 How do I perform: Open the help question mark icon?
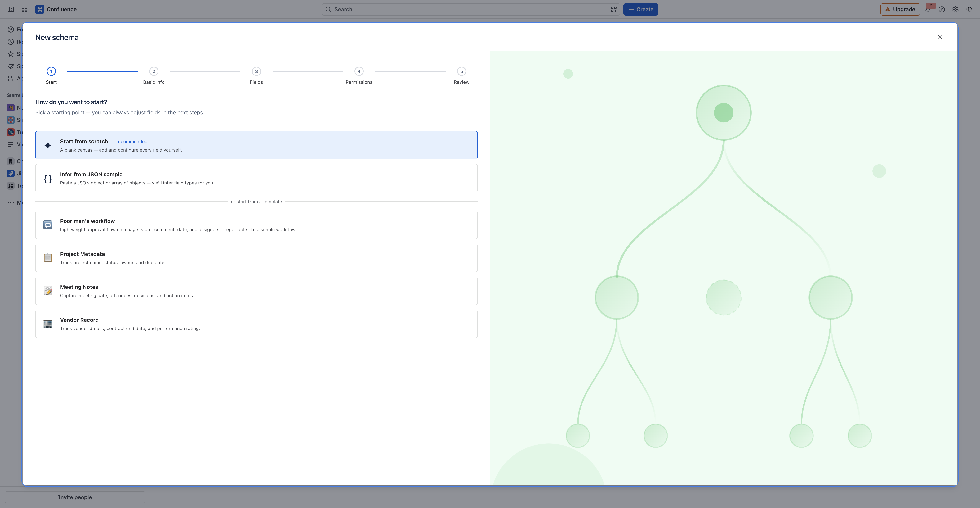coord(942,10)
